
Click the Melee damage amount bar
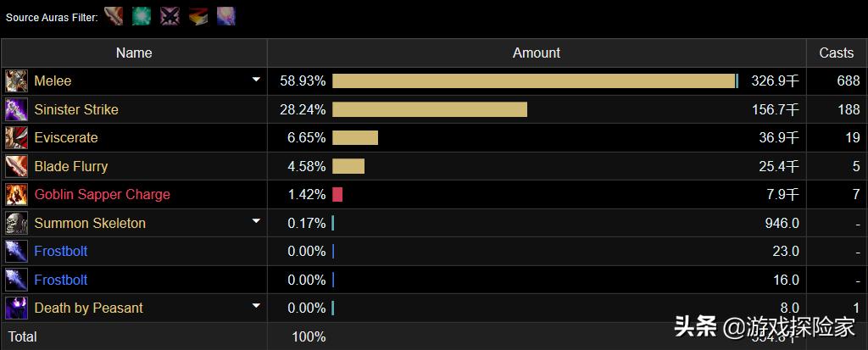pos(533,81)
